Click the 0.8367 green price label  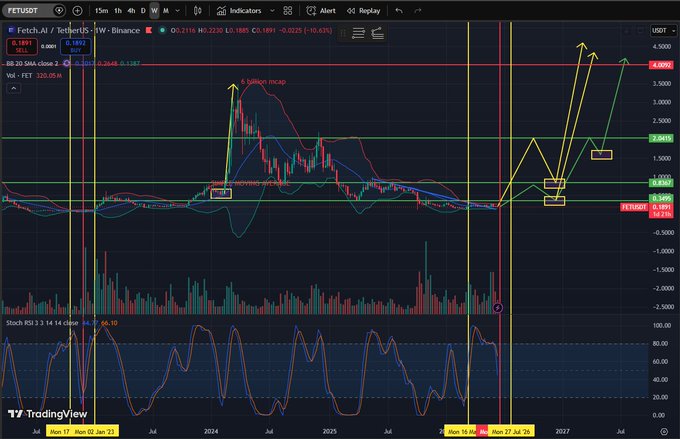[661, 183]
